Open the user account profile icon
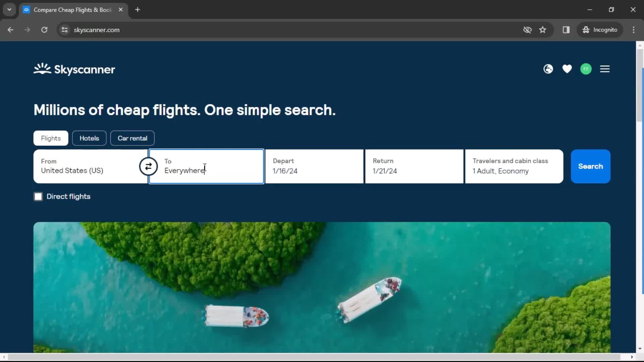 pos(585,69)
